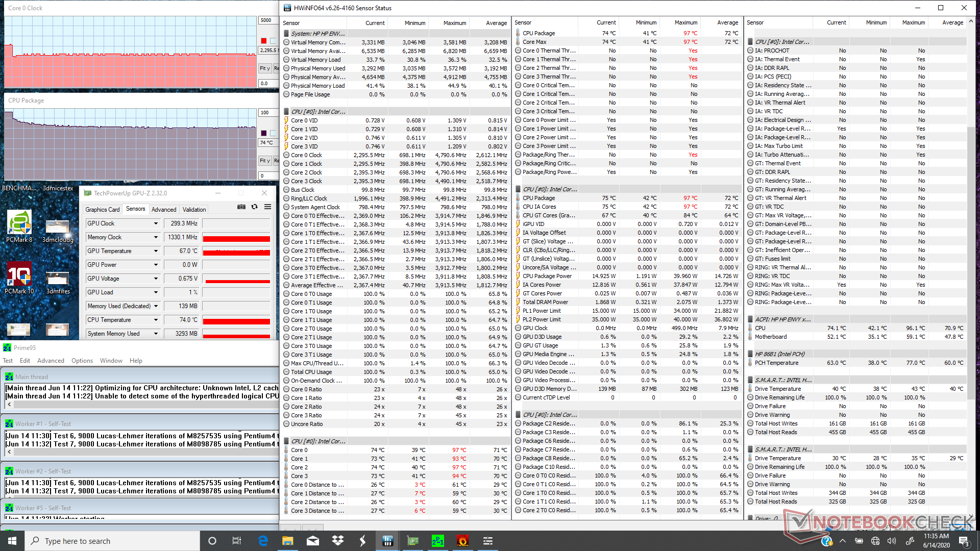The height and width of the screenshot is (551, 980).
Task: Switch to the GPU-Z Advanced tab
Action: tap(164, 209)
